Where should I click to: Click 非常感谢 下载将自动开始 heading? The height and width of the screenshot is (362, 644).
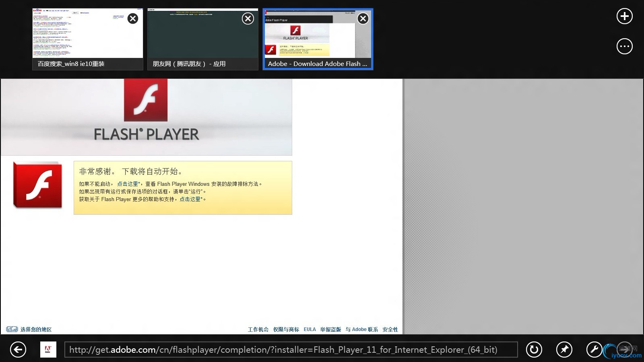point(132,171)
